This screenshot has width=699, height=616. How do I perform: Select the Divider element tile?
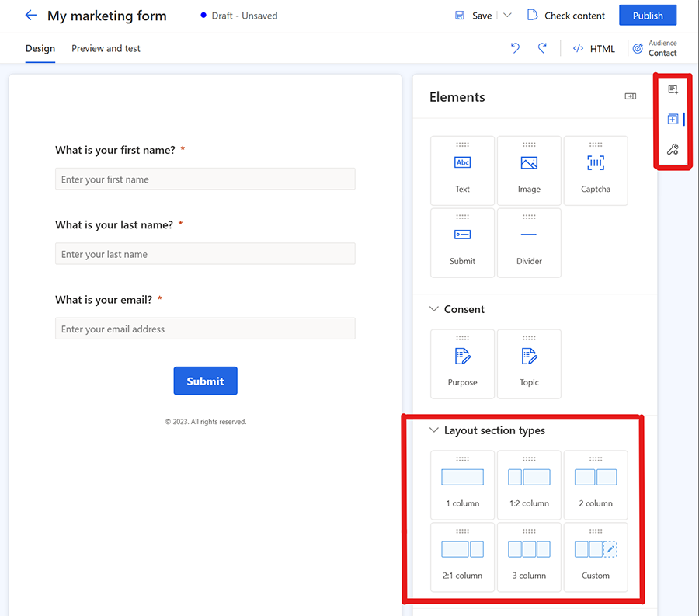(529, 243)
